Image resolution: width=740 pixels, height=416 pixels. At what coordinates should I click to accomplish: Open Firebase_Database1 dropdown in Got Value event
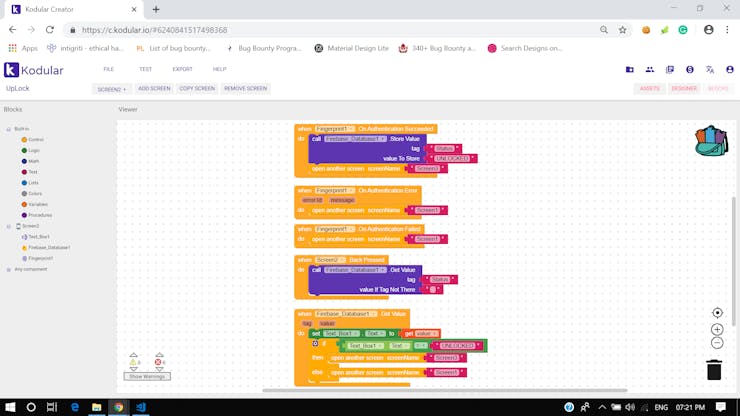[346, 314]
